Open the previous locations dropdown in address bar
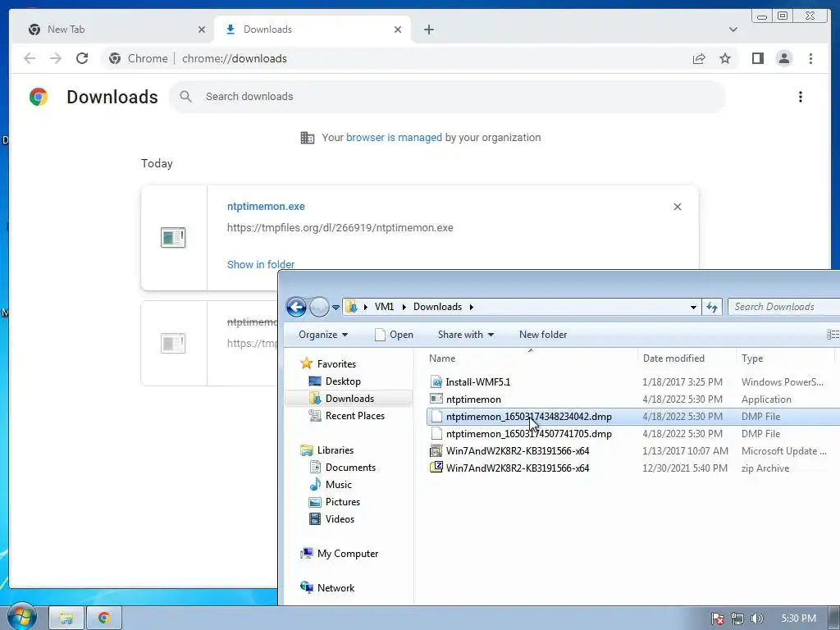The width and height of the screenshot is (840, 630). point(693,307)
